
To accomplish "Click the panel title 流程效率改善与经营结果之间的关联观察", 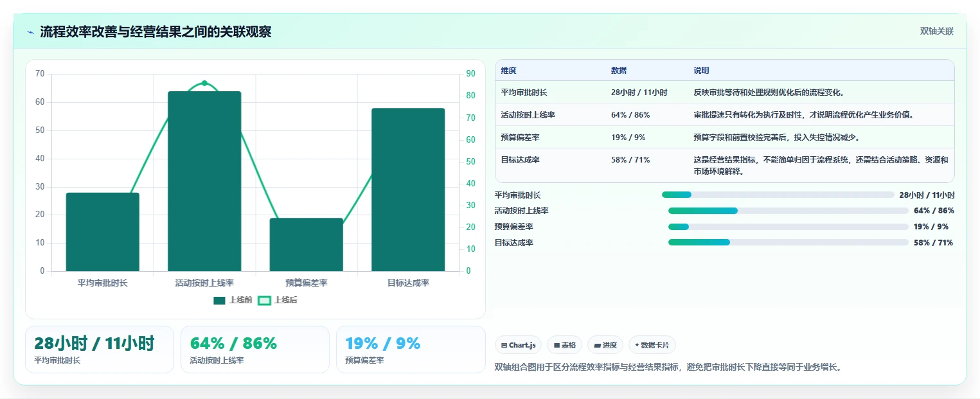I will tap(156, 31).
